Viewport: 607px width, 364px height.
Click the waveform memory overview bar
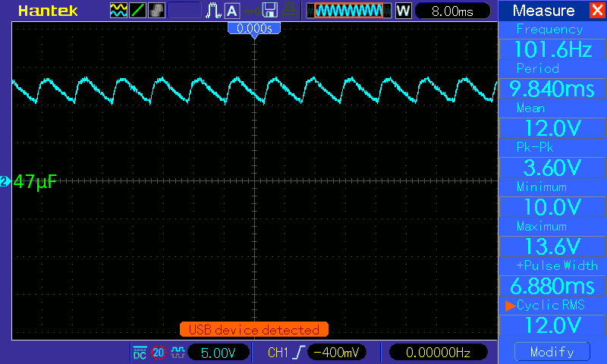(x=349, y=11)
